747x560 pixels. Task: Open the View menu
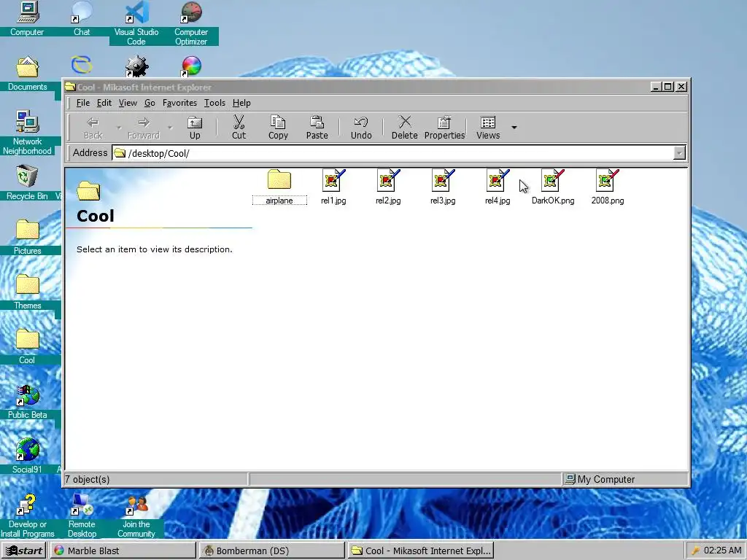coord(128,103)
